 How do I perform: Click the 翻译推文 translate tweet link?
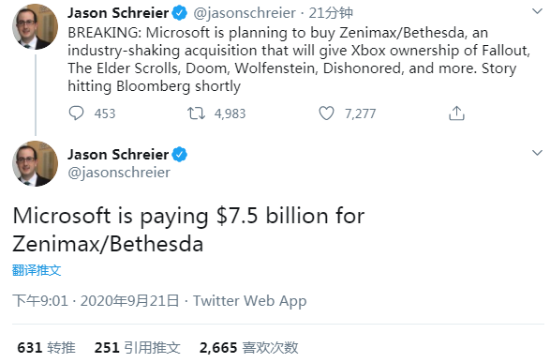(x=36, y=270)
